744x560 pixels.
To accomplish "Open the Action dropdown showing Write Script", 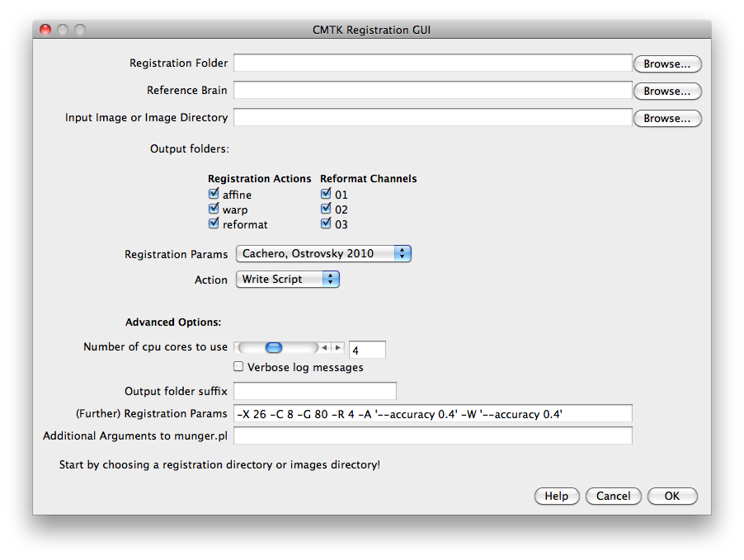I will [288, 280].
